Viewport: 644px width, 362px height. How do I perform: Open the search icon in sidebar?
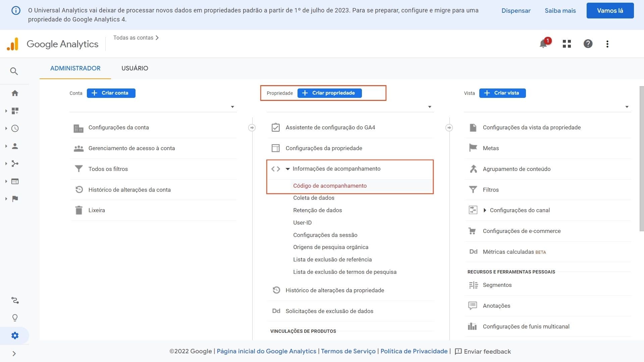[x=14, y=71]
